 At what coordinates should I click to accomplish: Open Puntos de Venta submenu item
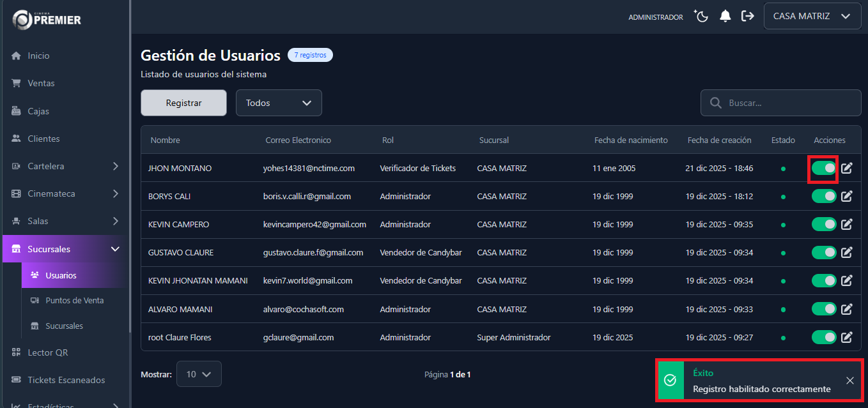click(74, 301)
